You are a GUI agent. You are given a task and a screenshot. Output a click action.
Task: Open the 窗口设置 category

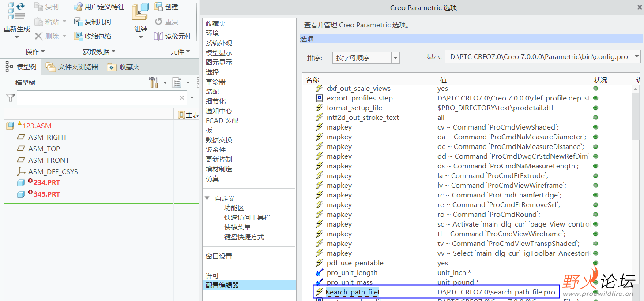point(219,256)
